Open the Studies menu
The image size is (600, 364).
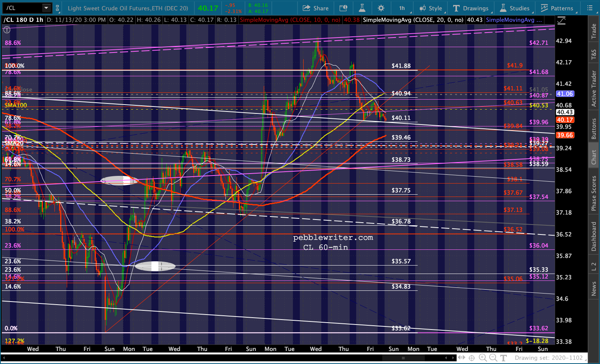tap(515, 8)
